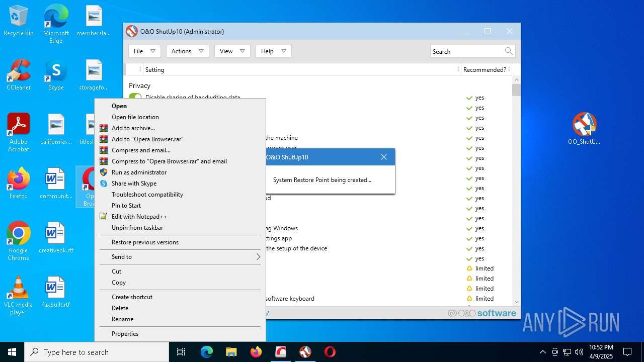Open CCleaner desktop shortcut

(19, 75)
